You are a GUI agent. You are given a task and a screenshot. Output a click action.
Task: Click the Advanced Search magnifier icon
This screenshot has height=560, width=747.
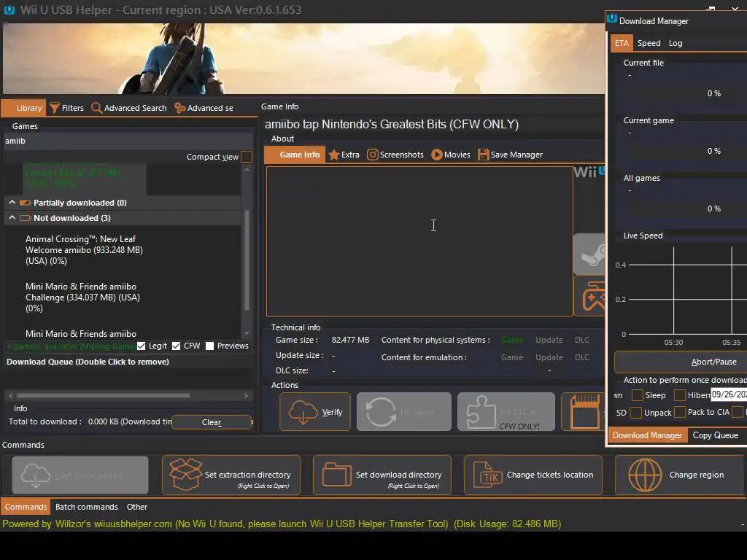[96, 108]
